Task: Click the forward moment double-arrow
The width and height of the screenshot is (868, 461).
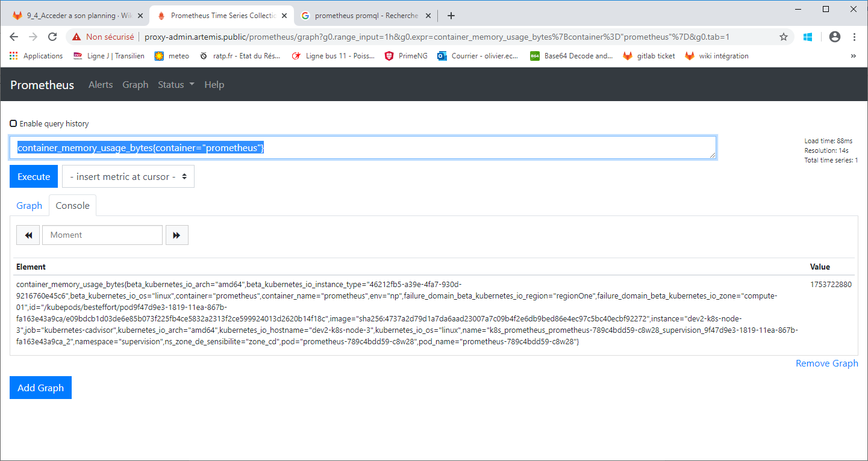Action: point(176,235)
